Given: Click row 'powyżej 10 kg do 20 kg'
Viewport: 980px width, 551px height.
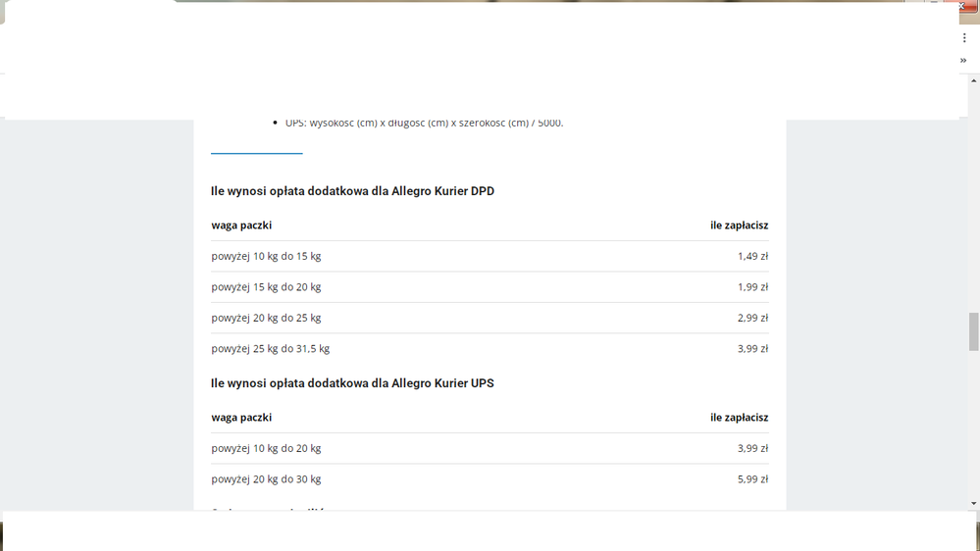Looking at the screenshot, I should coord(490,449).
